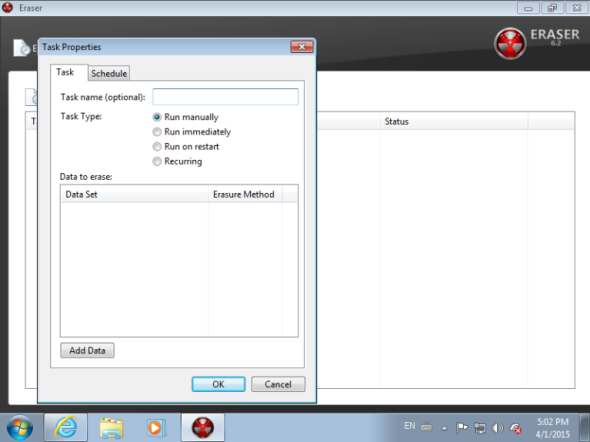Switch to the Schedule tab

(x=109, y=73)
